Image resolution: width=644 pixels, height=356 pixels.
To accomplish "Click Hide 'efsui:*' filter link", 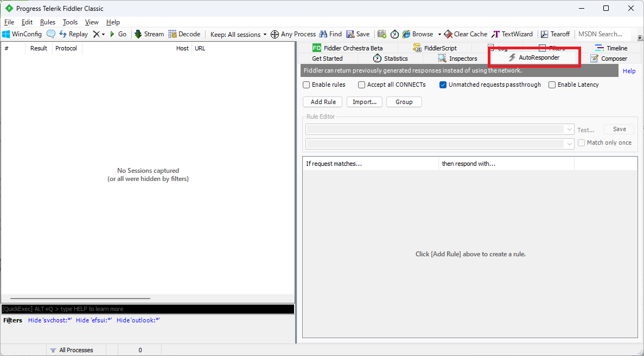I will point(94,320).
